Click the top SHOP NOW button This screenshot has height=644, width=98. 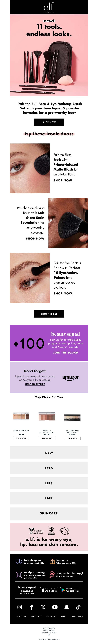tap(49, 122)
